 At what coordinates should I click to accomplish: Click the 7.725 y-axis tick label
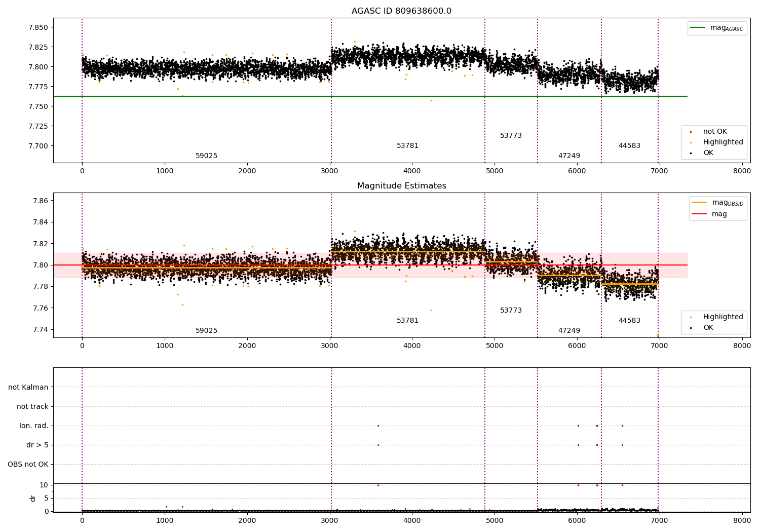pyautogui.click(x=38, y=126)
